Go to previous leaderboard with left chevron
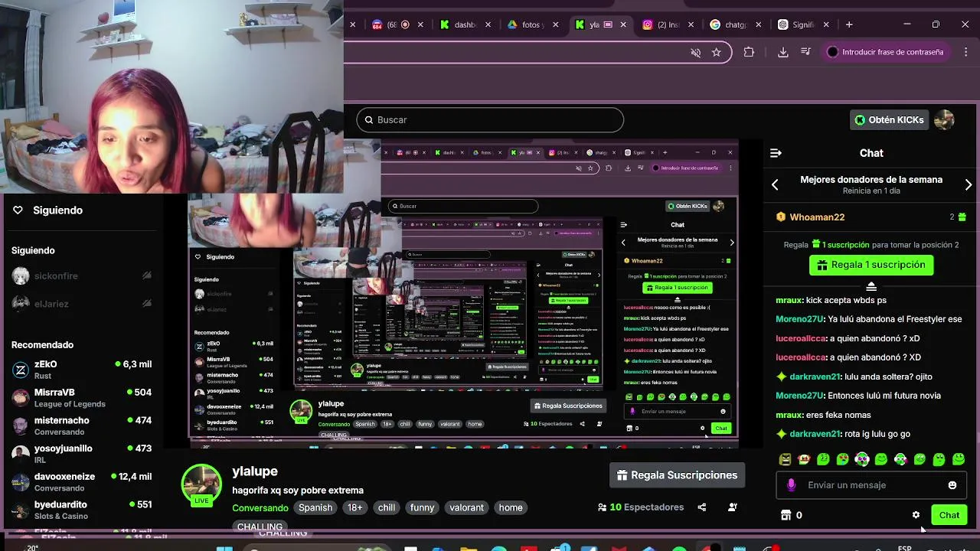980x551 pixels. point(775,184)
